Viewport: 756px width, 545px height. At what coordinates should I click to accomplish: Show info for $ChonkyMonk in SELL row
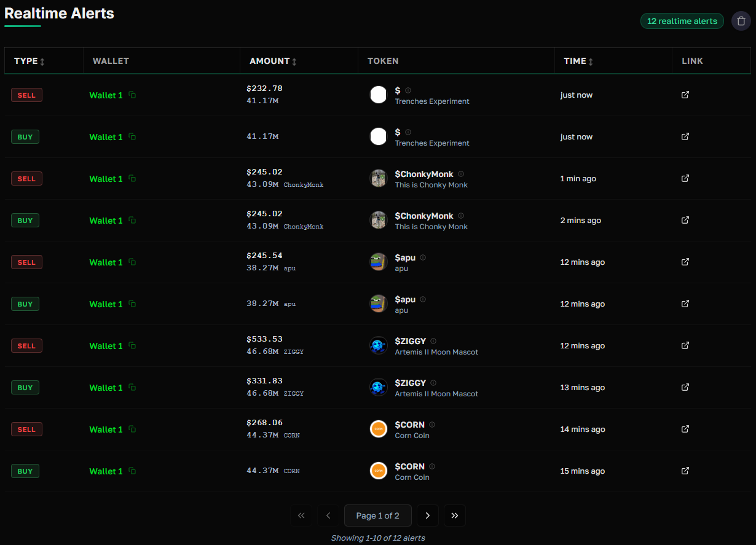point(461,174)
